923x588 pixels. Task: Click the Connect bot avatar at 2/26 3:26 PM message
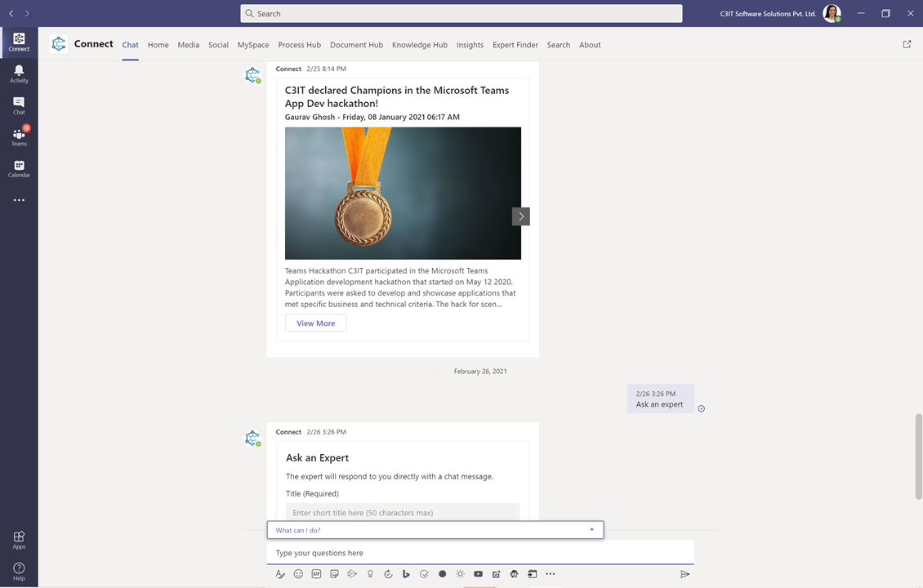(x=252, y=439)
